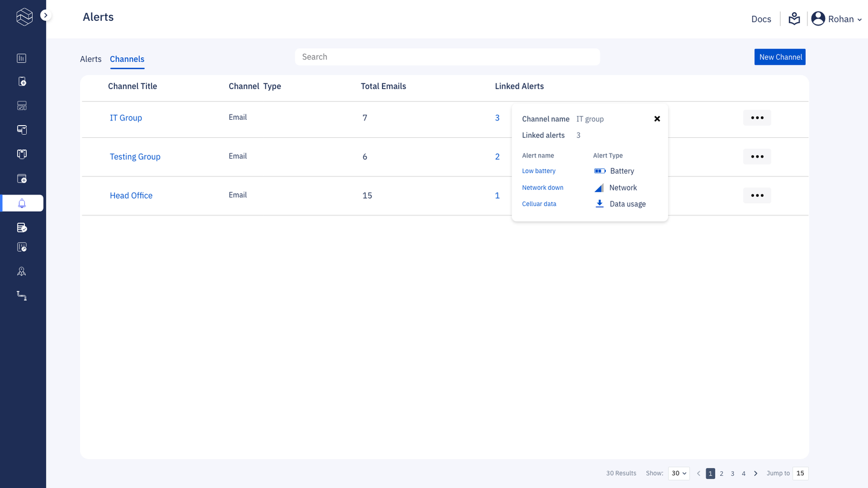Click the Channel Title column header
The image size is (868, 488).
click(x=133, y=86)
